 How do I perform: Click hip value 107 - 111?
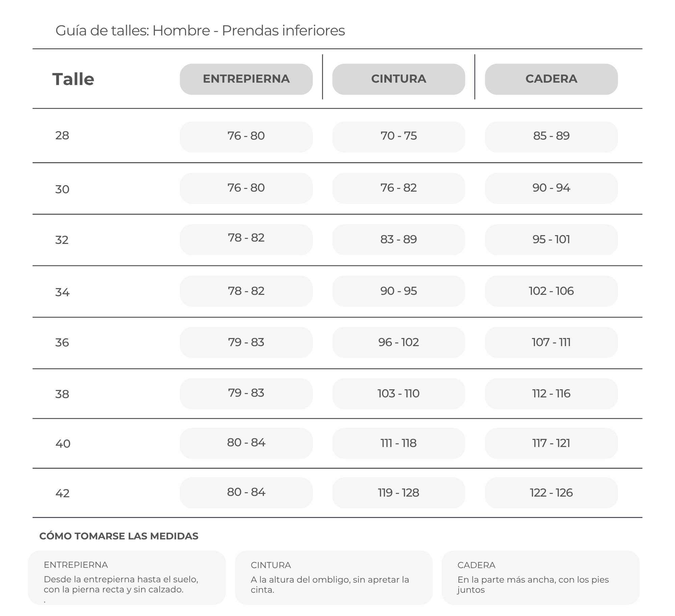pyautogui.click(x=551, y=342)
